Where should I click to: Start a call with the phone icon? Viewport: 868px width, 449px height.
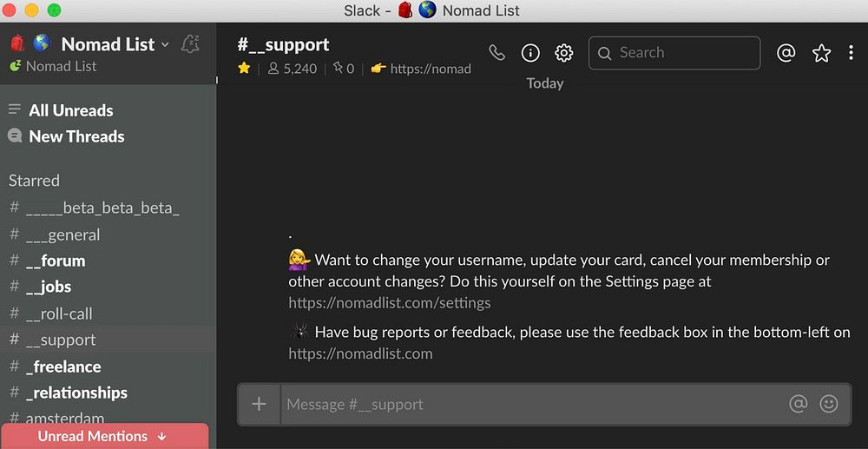coord(496,53)
